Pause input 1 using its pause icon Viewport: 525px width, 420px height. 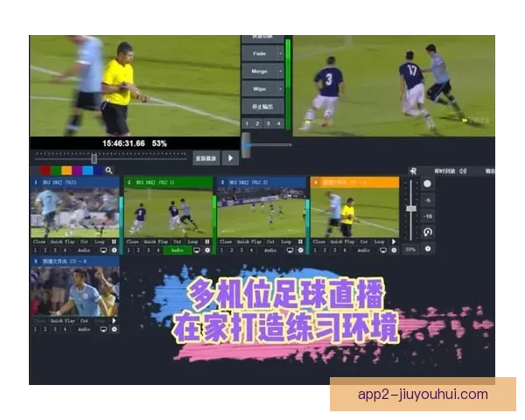(x=114, y=241)
